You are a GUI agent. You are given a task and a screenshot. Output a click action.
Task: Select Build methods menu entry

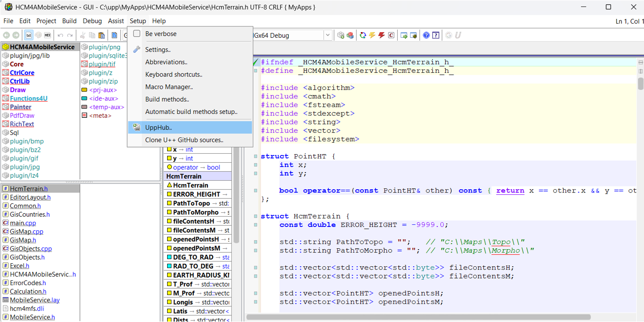[x=167, y=99]
